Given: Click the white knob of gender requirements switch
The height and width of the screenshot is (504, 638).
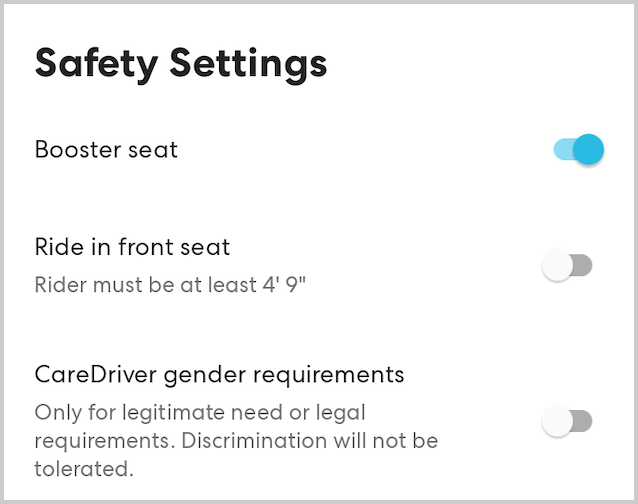Looking at the screenshot, I should (x=556, y=422).
